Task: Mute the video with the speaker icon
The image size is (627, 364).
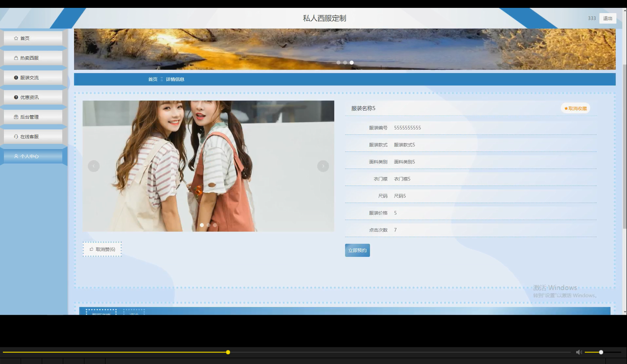Action: pyautogui.click(x=579, y=352)
